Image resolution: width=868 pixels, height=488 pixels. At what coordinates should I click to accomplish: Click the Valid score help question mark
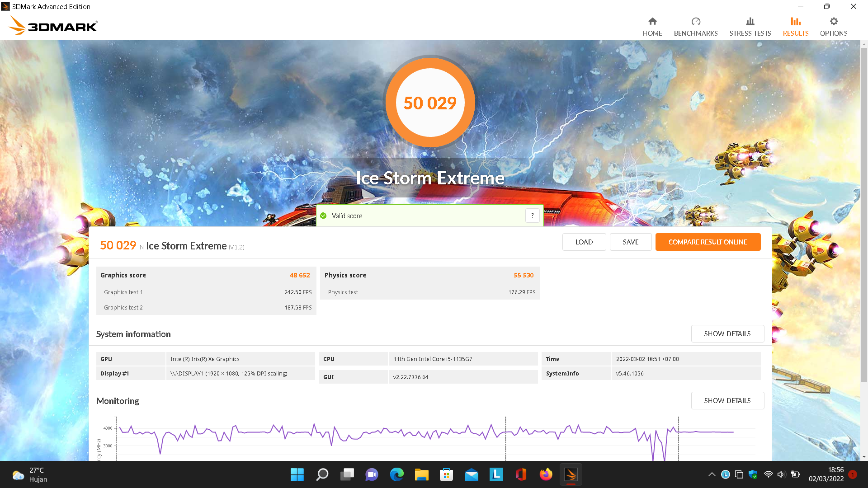[533, 216]
